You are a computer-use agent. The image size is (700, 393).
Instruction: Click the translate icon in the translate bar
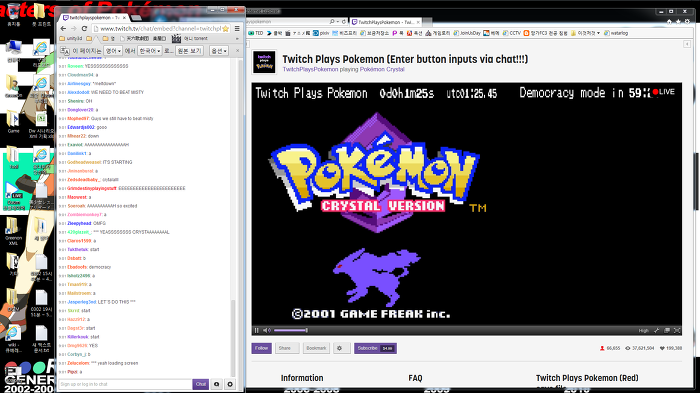coord(65,51)
